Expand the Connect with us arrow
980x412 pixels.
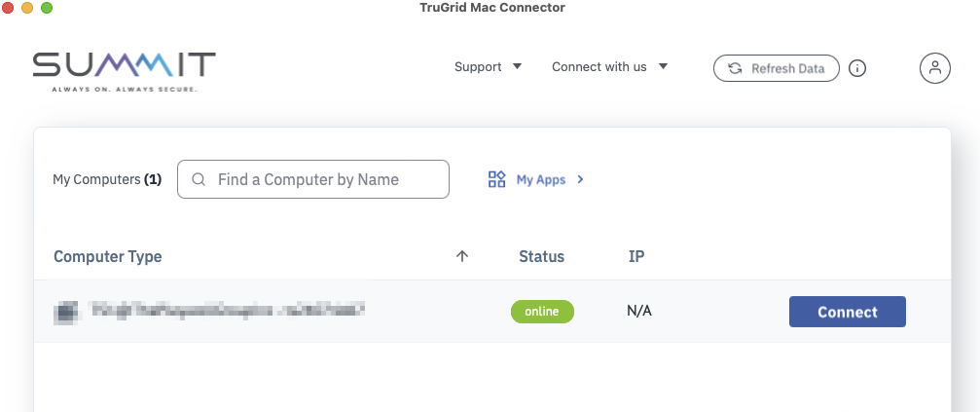pos(663,66)
